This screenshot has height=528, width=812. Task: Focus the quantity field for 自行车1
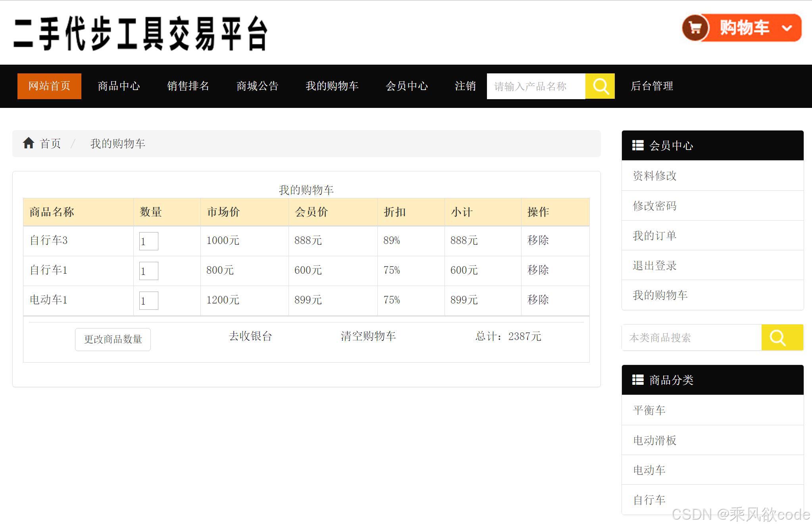pos(148,271)
